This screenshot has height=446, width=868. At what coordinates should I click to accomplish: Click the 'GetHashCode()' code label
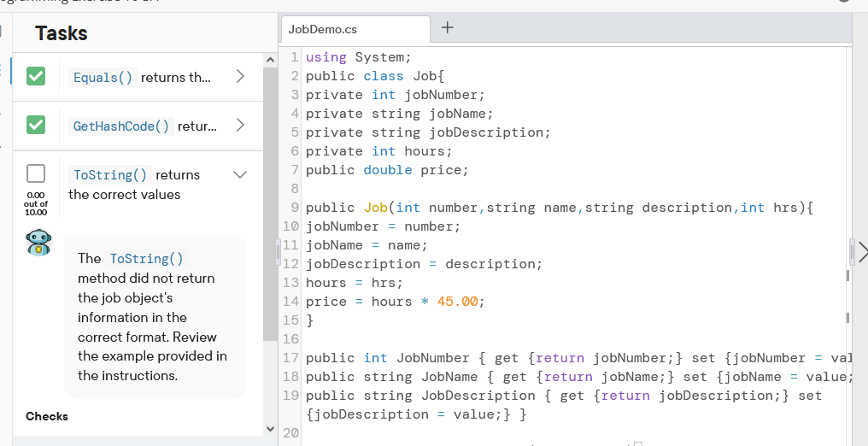(121, 126)
